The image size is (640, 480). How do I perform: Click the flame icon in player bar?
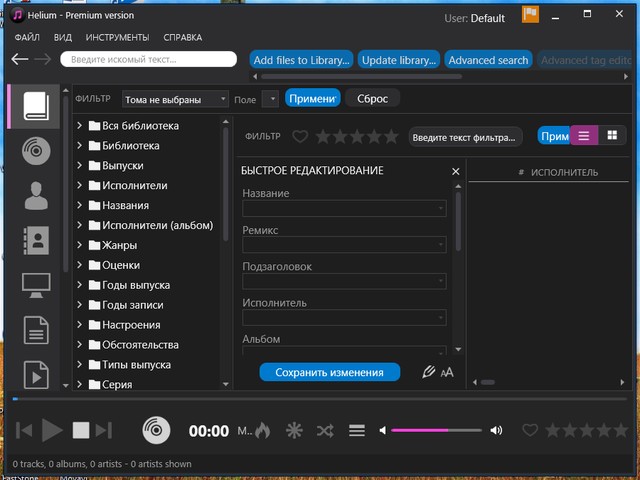coord(263,431)
